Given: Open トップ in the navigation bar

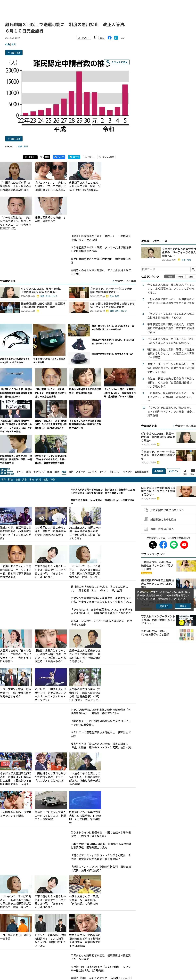Looking at the screenshot, I should coord(20,471).
